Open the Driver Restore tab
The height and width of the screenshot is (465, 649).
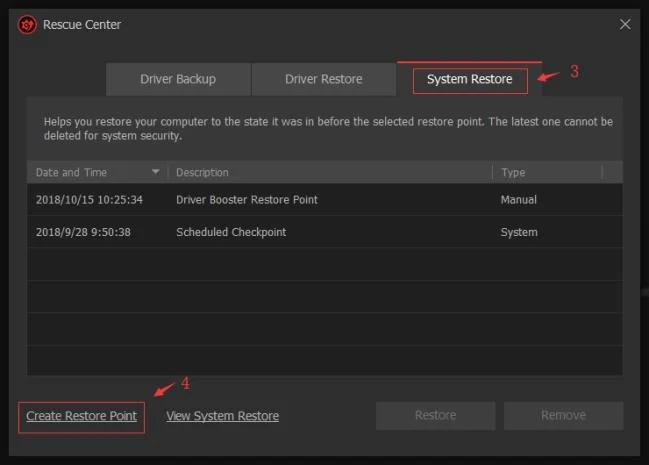[x=324, y=80]
